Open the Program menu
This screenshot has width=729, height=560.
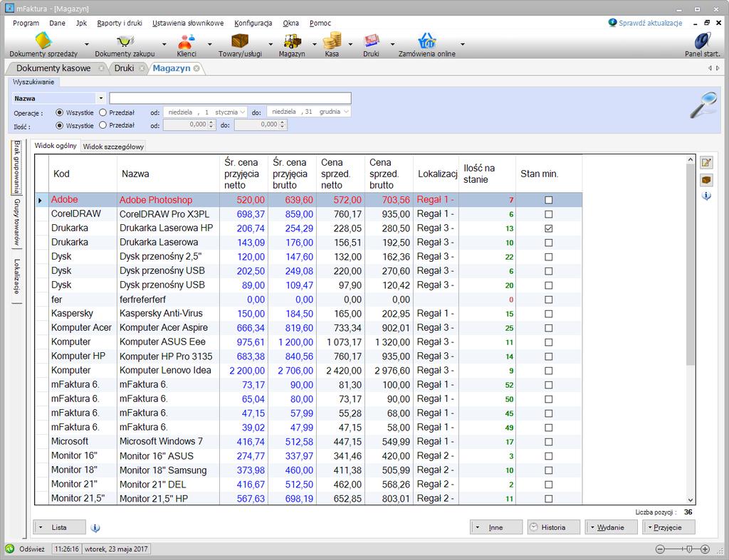coord(26,23)
